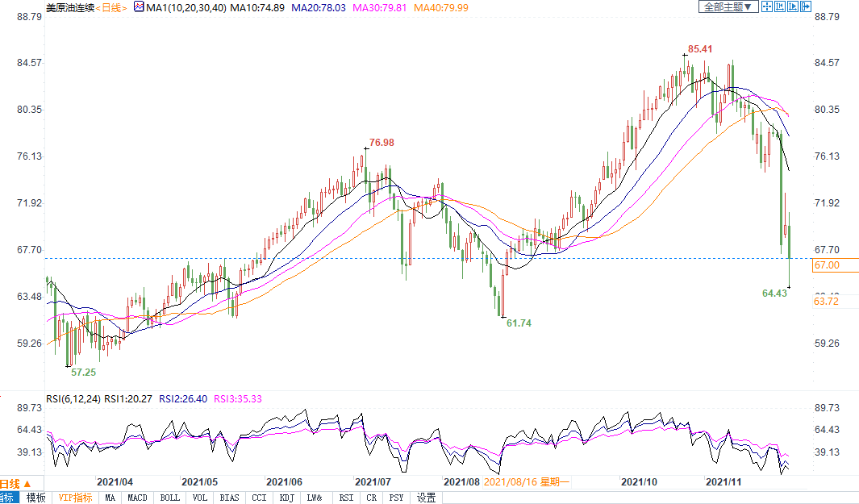Choose the CCI indicator
The width and height of the screenshot is (859, 504).
pyautogui.click(x=258, y=498)
